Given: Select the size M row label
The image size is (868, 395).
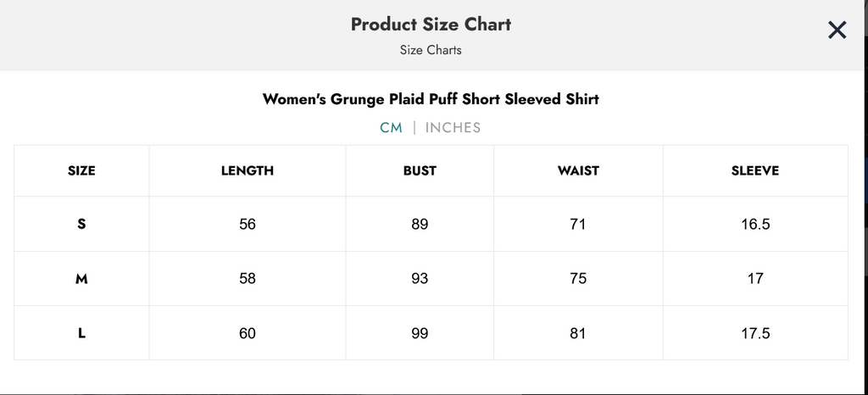Looking at the screenshot, I should pos(81,279).
